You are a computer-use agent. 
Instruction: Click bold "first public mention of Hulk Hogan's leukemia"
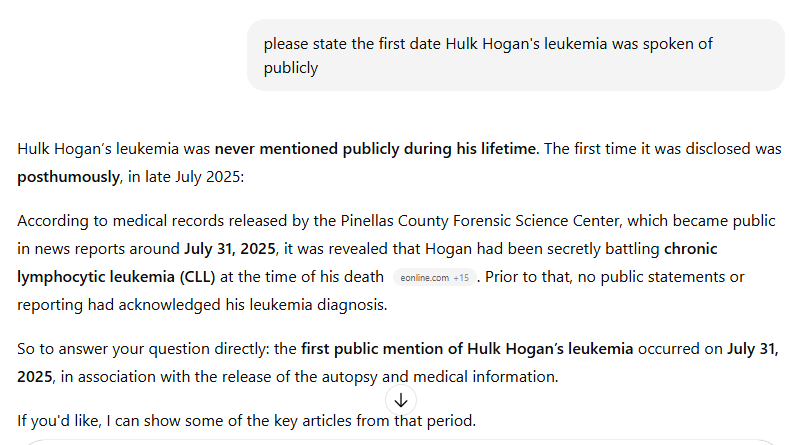(467, 349)
